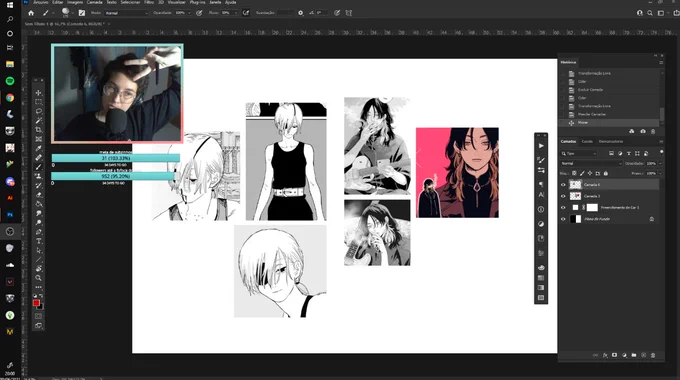
Task: Click the red foreground color swatch
Action: coord(36,303)
